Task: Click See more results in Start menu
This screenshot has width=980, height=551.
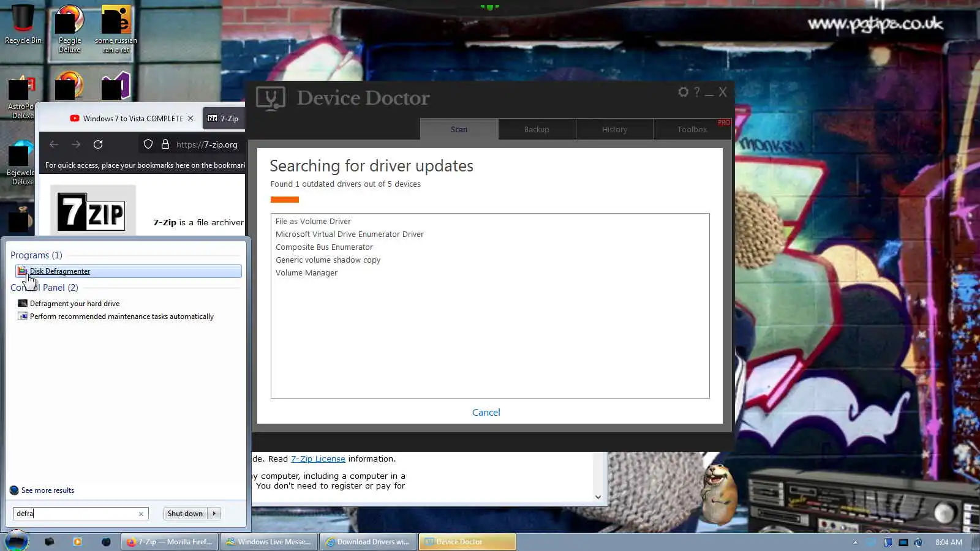Action: (x=48, y=490)
